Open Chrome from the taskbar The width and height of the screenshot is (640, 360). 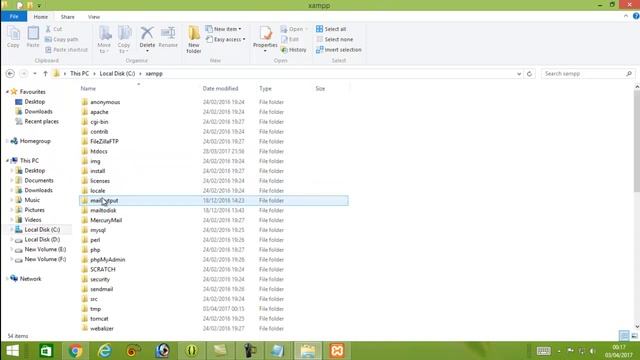pos(75,351)
